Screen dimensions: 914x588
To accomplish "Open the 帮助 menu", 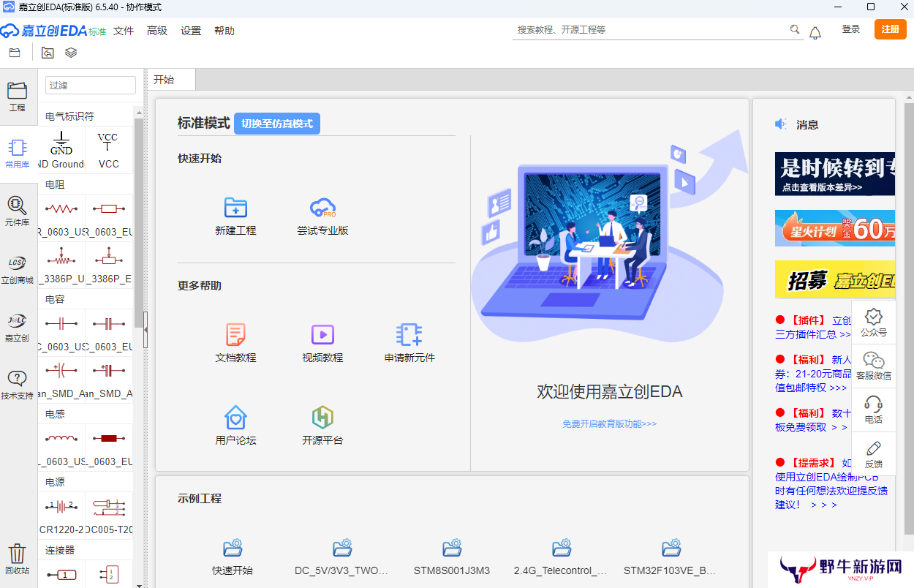I will (224, 31).
